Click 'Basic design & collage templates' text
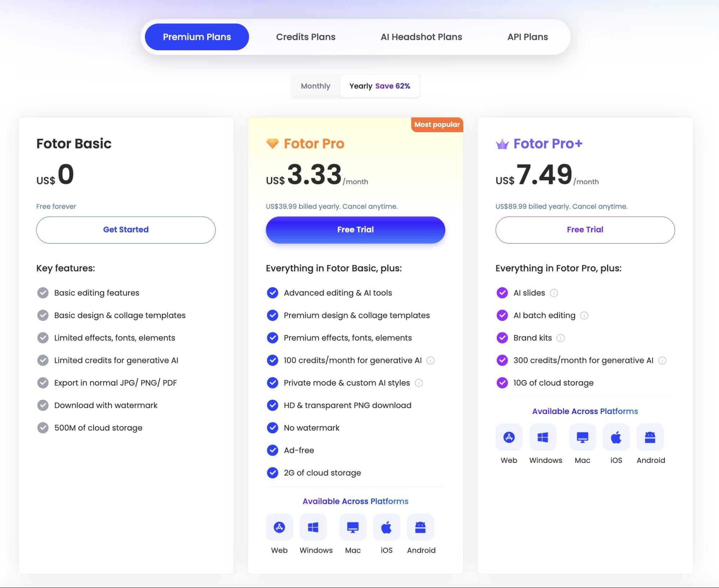719x588 pixels. point(120,316)
